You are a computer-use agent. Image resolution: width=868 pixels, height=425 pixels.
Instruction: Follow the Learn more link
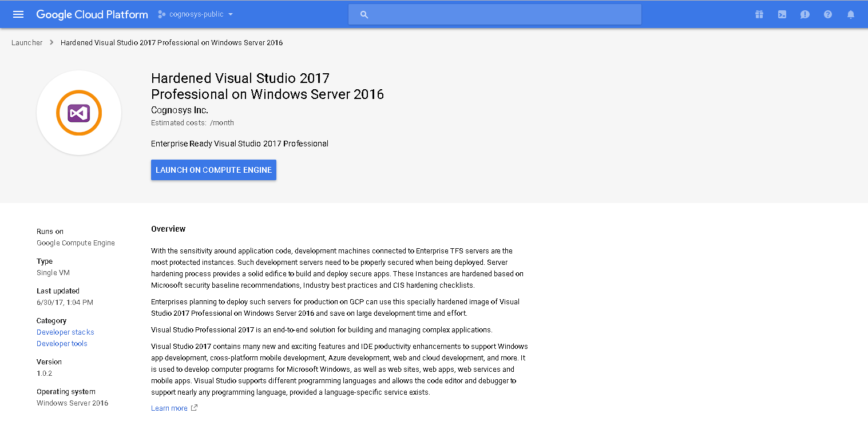pos(169,408)
